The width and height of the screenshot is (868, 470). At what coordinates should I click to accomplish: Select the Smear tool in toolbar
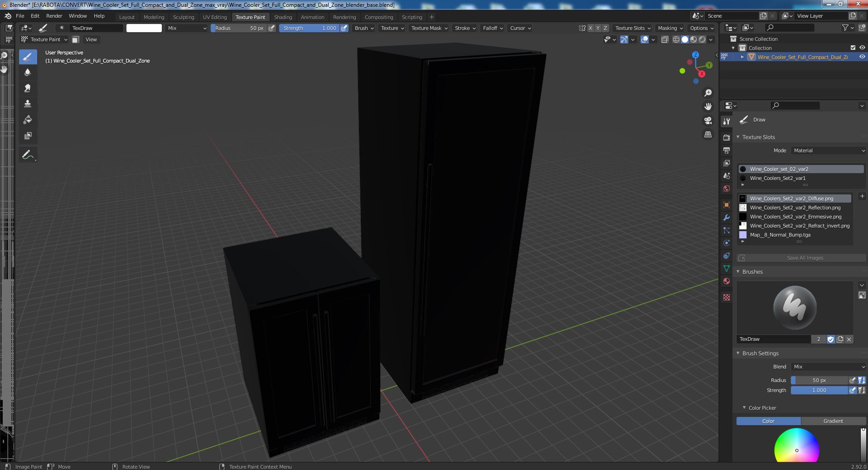(x=28, y=88)
